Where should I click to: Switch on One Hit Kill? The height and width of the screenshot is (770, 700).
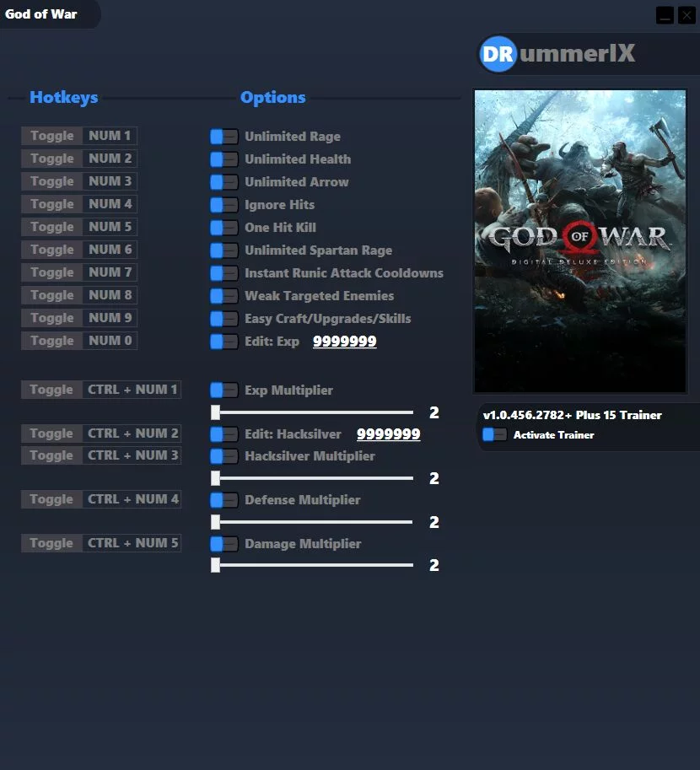[x=224, y=228]
